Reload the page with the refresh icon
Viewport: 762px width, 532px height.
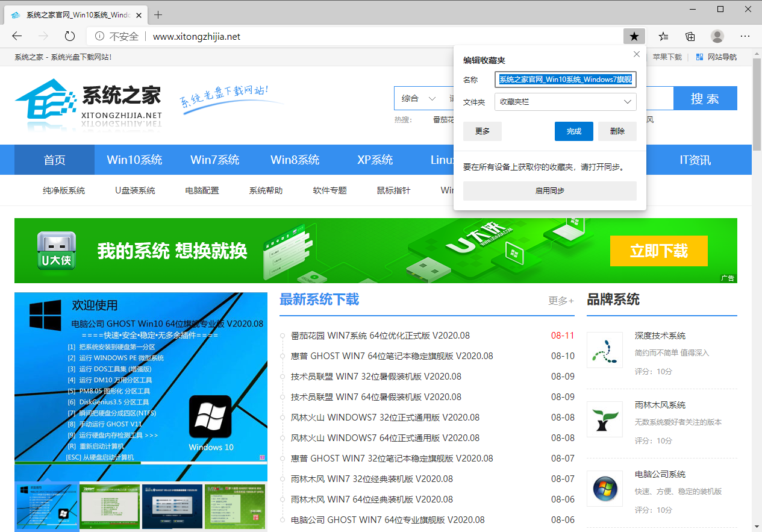coord(69,36)
